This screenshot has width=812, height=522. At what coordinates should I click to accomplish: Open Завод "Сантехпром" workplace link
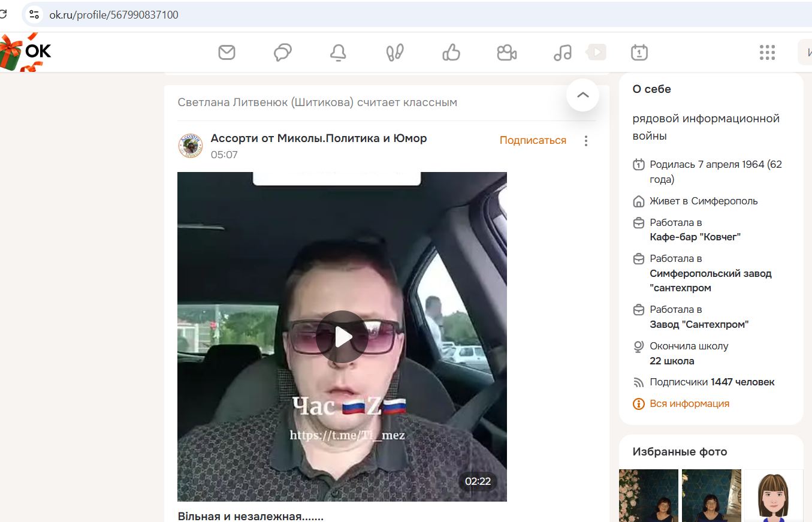coord(699,324)
